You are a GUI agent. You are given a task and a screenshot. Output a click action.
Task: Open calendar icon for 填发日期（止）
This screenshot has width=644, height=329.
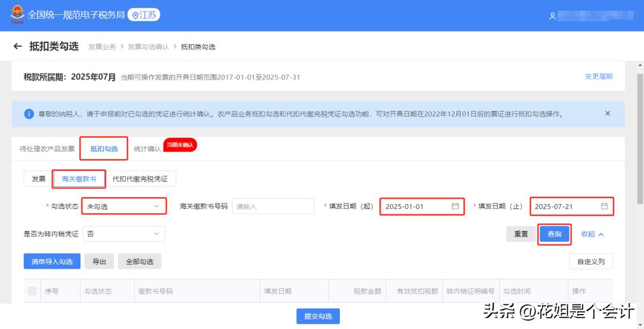604,207
